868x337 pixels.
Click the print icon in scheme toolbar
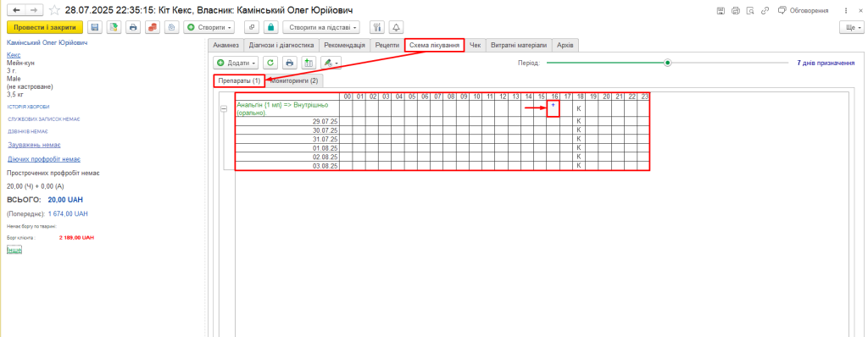coord(289,64)
